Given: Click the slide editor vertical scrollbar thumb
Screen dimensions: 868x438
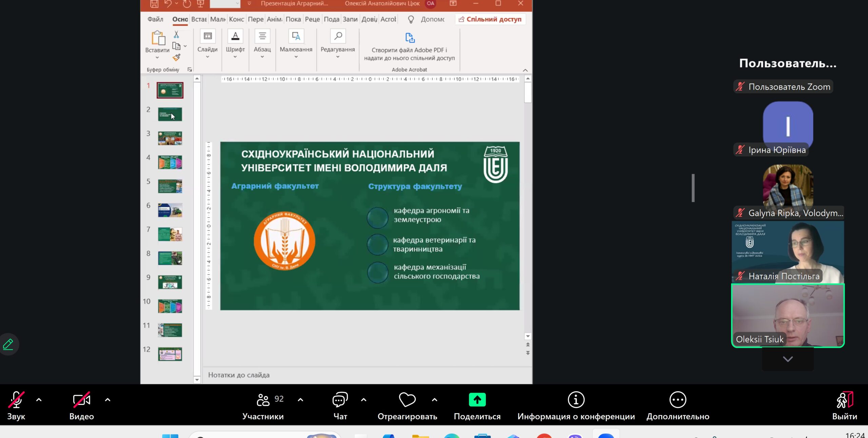Looking at the screenshot, I should click(x=528, y=92).
